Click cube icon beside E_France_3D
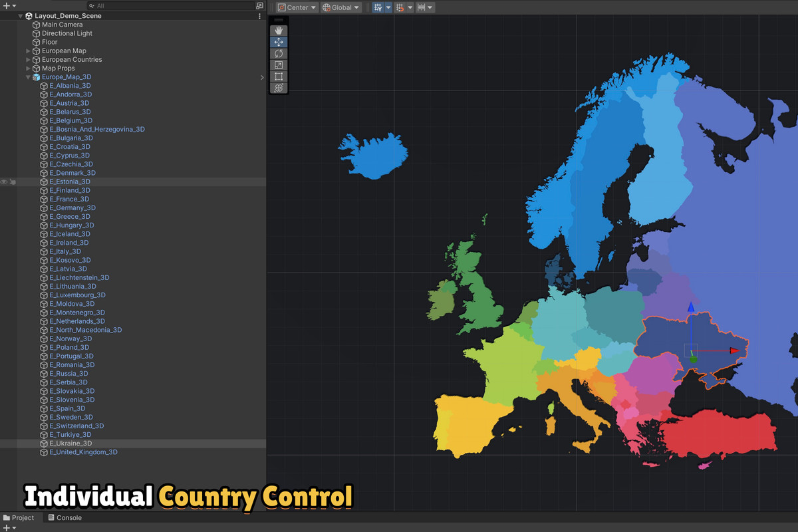This screenshot has height=532, width=798. pyautogui.click(x=44, y=199)
